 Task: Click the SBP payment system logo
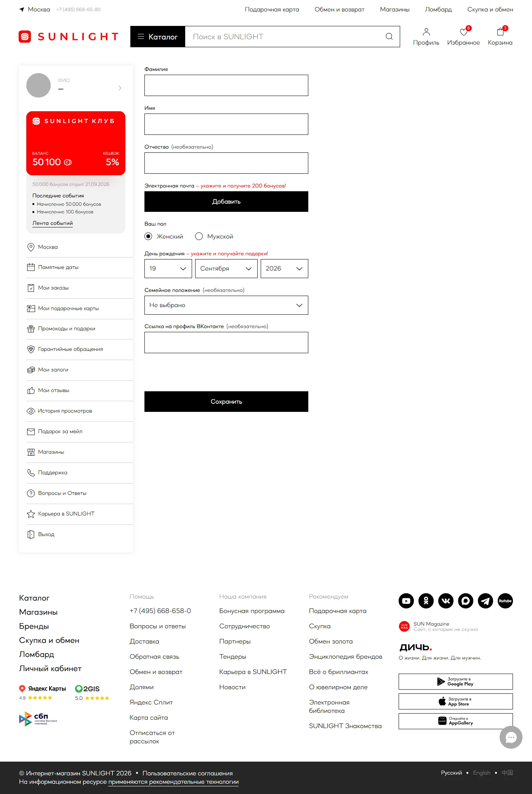(38, 719)
